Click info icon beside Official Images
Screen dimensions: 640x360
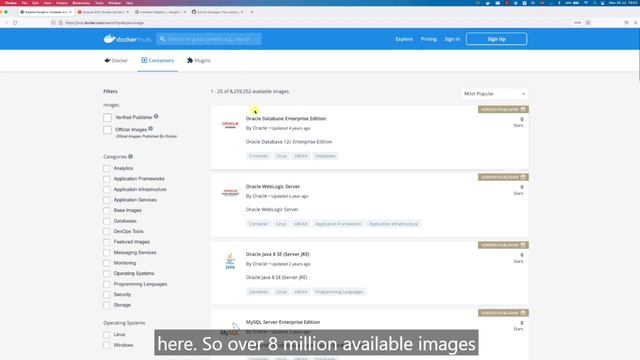pos(151,129)
